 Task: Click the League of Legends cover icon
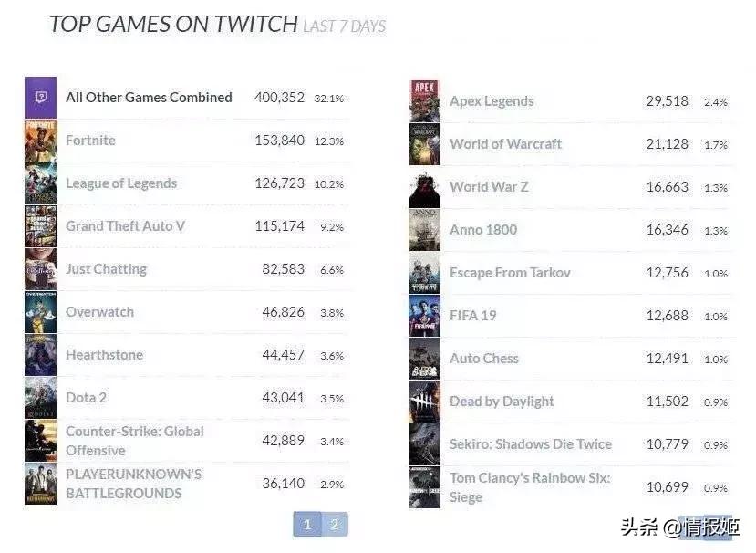click(x=40, y=183)
